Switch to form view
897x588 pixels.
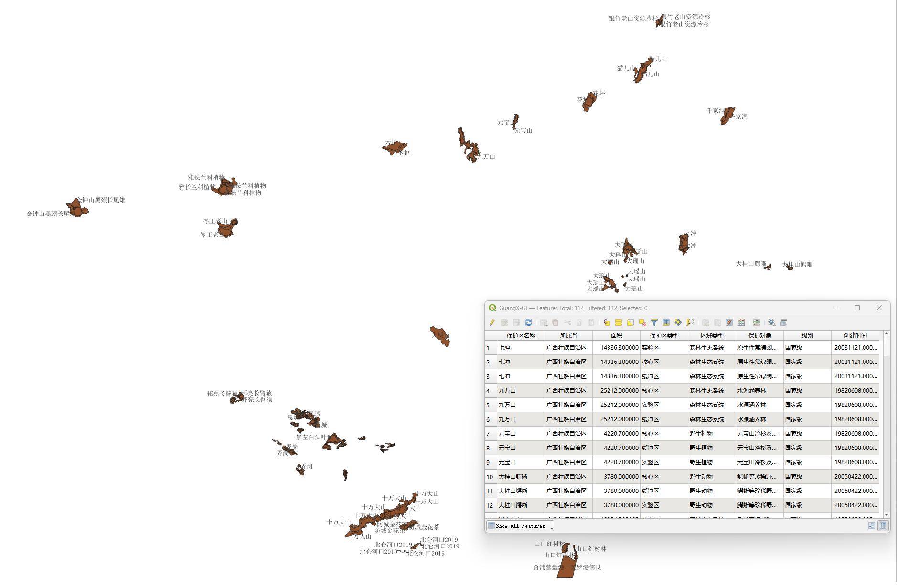point(872,525)
